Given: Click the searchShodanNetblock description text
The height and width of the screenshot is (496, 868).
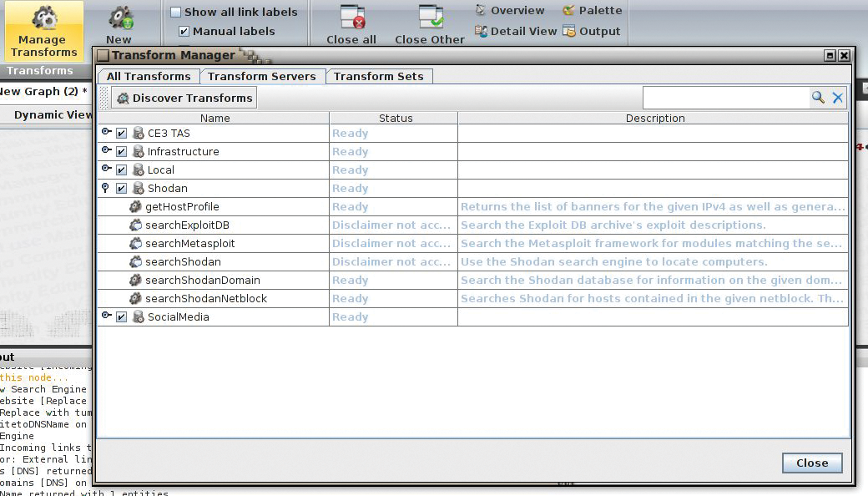Looking at the screenshot, I should click(652, 298).
